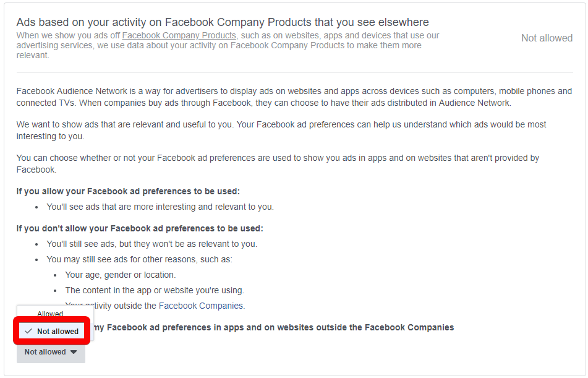Choose the Allowed option in popup menu
This screenshot has height=378, width=588.
pos(50,314)
